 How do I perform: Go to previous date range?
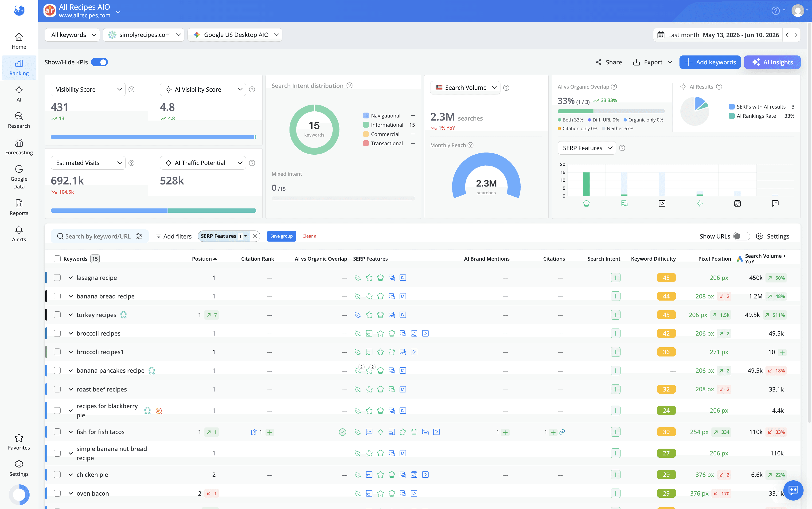pyautogui.click(x=787, y=35)
